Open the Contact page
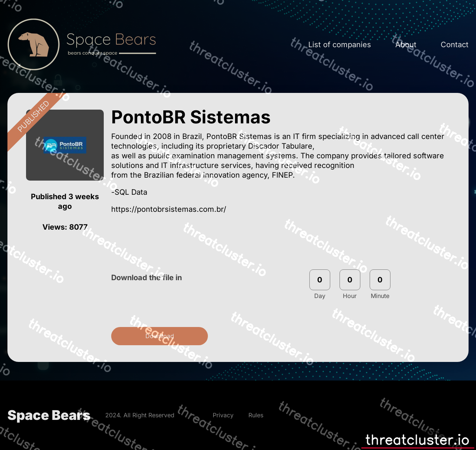 454,45
